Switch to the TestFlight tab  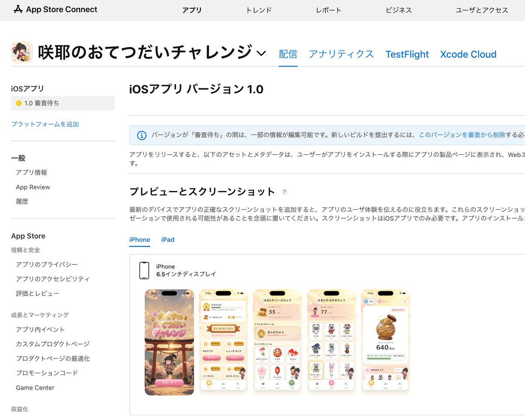[x=407, y=54]
